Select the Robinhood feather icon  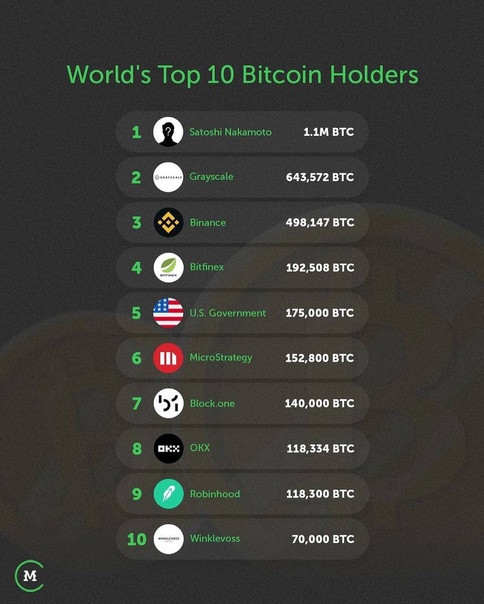[168, 493]
